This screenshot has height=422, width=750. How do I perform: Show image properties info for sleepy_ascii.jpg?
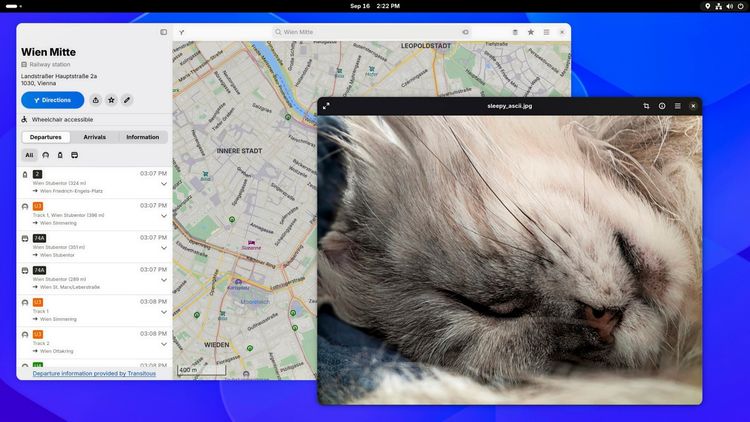[x=662, y=106]
